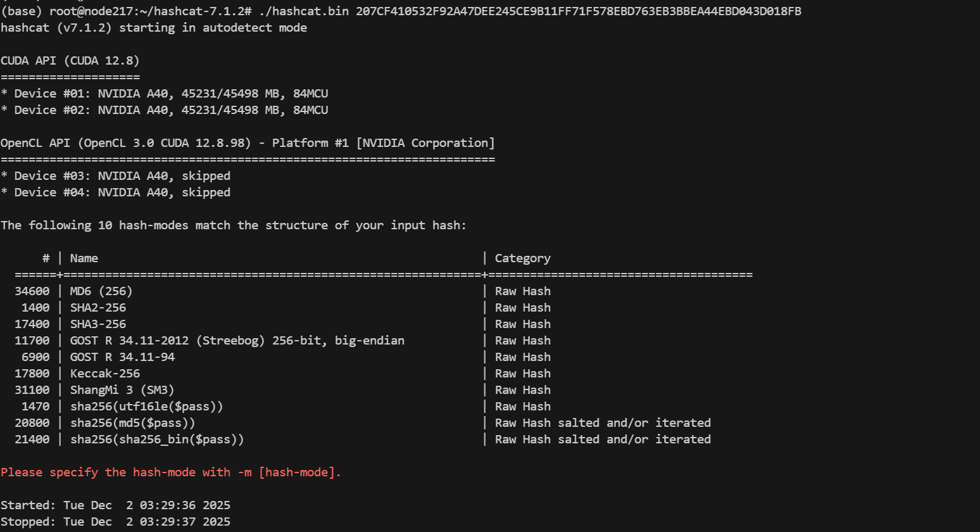Click the Category column header
The image size is (980, 532).
point(522,258)
